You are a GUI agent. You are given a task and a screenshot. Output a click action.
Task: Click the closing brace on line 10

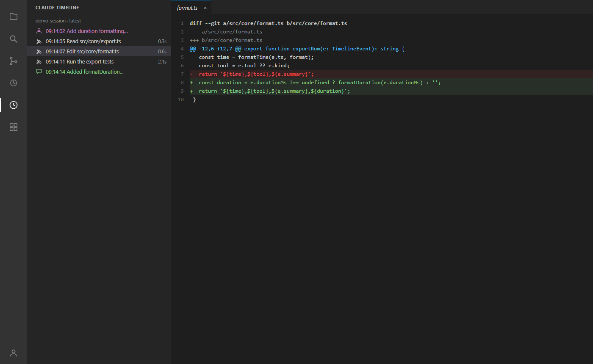point(194,99)
